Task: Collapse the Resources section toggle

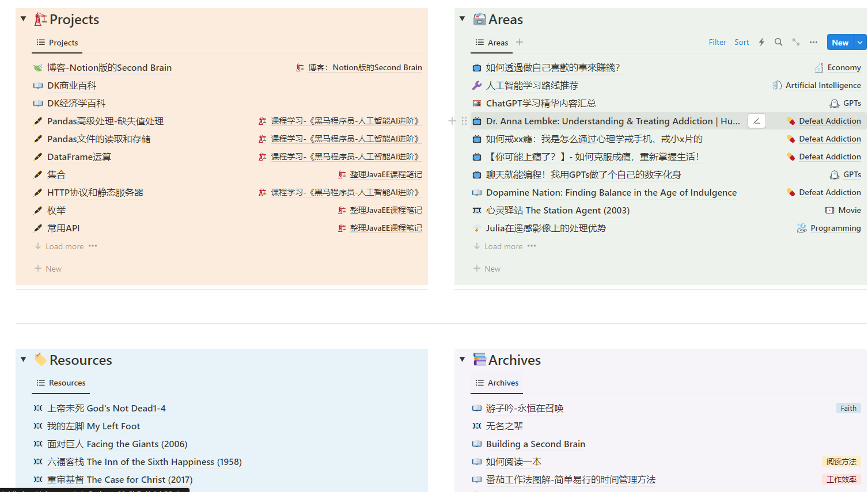Action: pyautogui.click(x=24, y=360)
